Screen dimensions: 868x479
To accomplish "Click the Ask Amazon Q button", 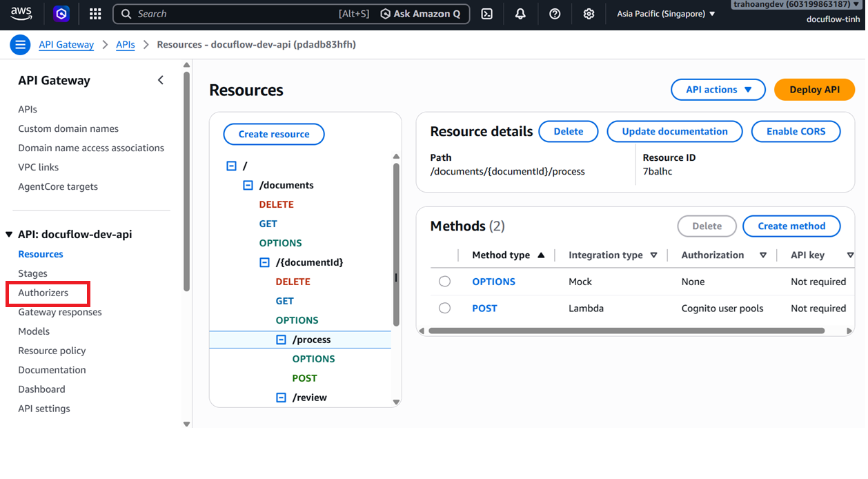I will [420, 14].
